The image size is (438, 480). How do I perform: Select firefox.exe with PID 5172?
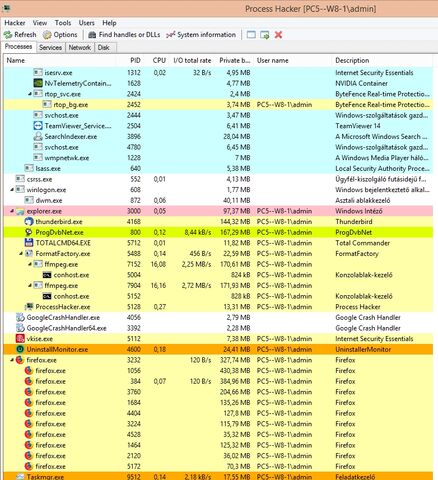(218, 466)
